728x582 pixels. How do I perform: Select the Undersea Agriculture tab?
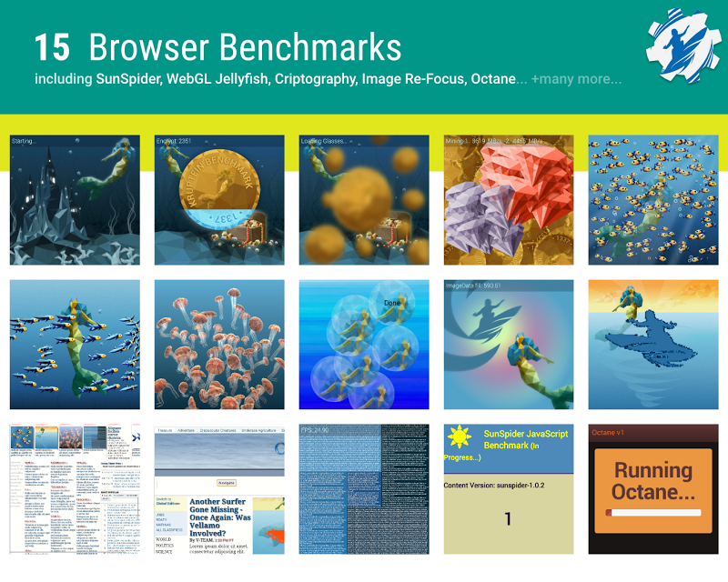pyautogui.click(x=258, y=430)
